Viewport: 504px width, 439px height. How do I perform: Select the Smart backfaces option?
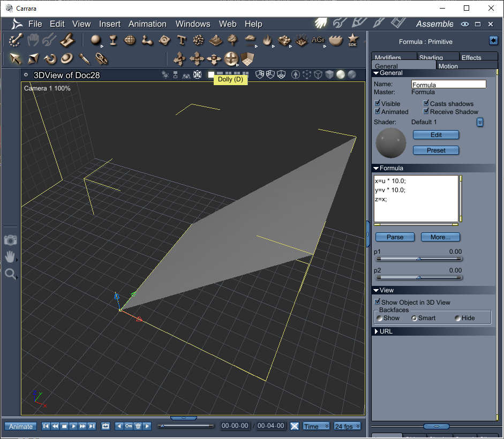click(415, 318)
